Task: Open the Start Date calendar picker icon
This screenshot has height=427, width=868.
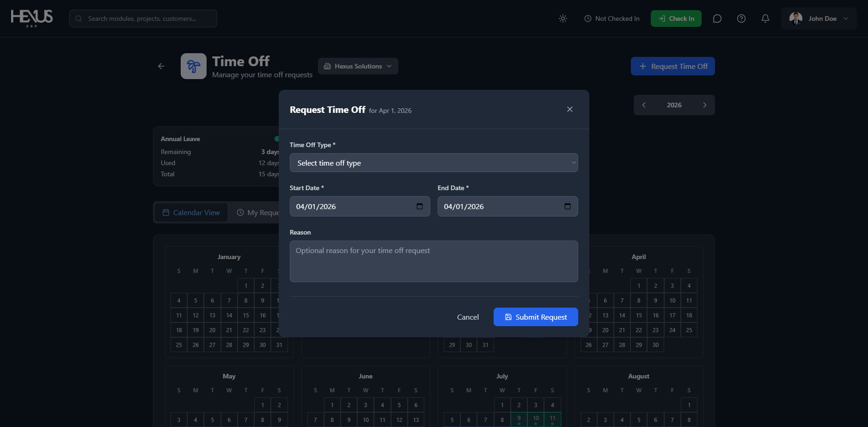Action: [420, 206]
